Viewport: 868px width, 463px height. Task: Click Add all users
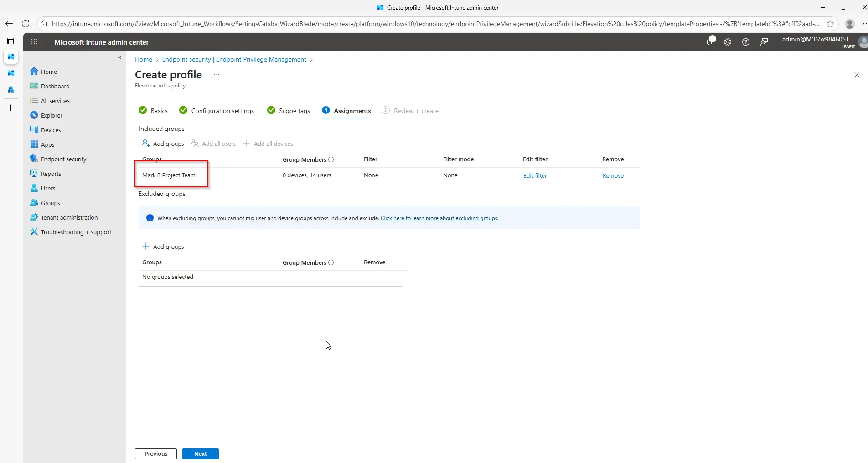[x=214, y=144]
